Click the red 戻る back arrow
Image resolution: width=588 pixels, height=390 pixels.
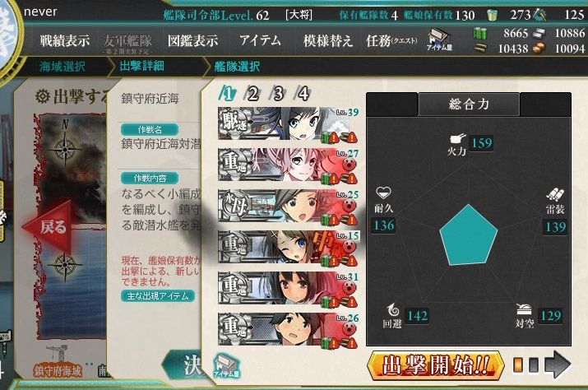coord(47,226)
